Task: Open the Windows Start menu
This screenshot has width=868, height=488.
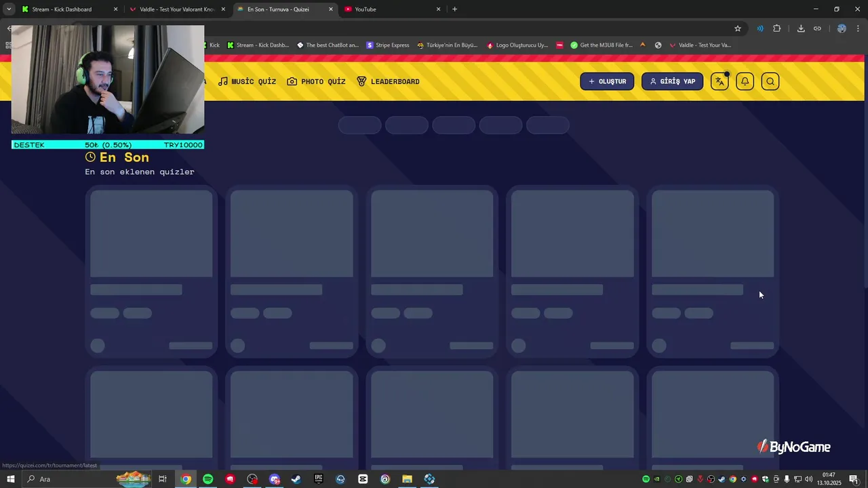Action: coord(10,479)
